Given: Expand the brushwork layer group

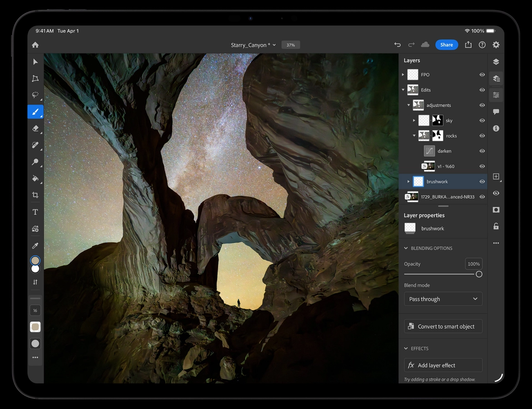Looking at the screenshot, I should coord(408,181).
